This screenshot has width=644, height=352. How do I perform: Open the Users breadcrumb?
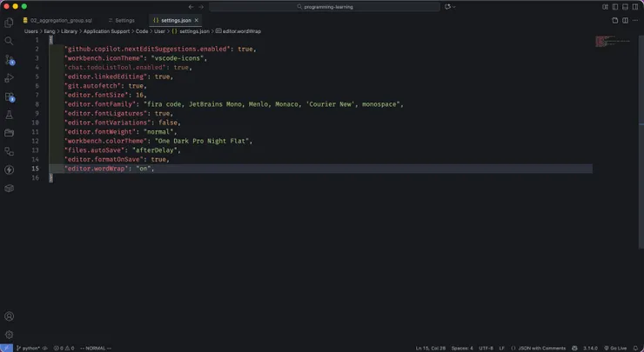(30, 31)
